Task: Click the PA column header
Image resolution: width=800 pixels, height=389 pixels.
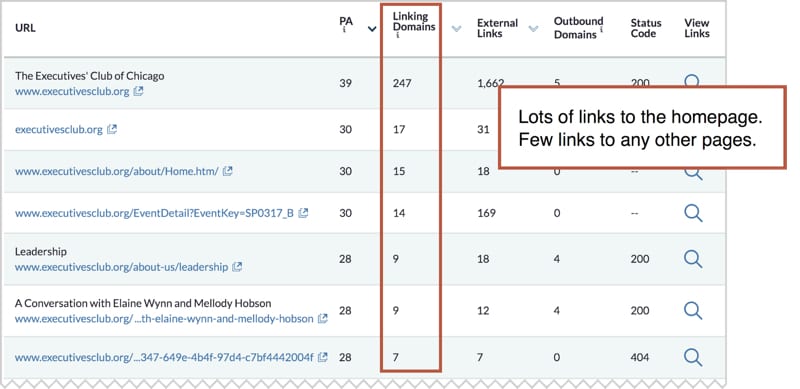Action: 346,21
